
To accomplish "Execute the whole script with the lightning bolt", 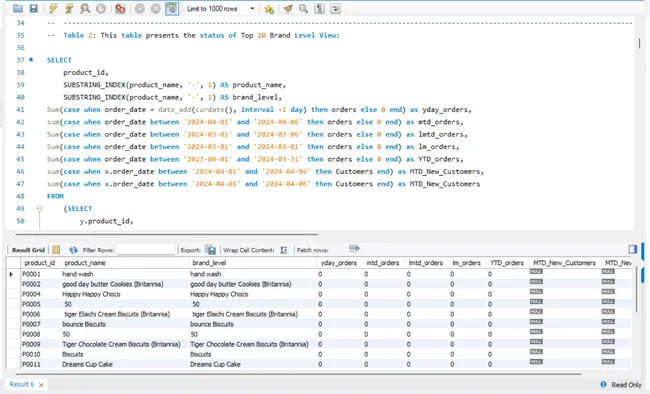I will coord(53,8).
